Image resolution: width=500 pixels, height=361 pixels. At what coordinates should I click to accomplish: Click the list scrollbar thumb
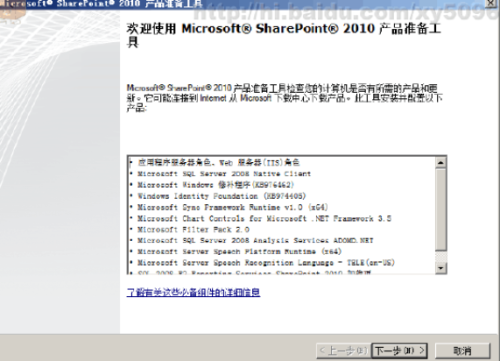tap(441, 210)
